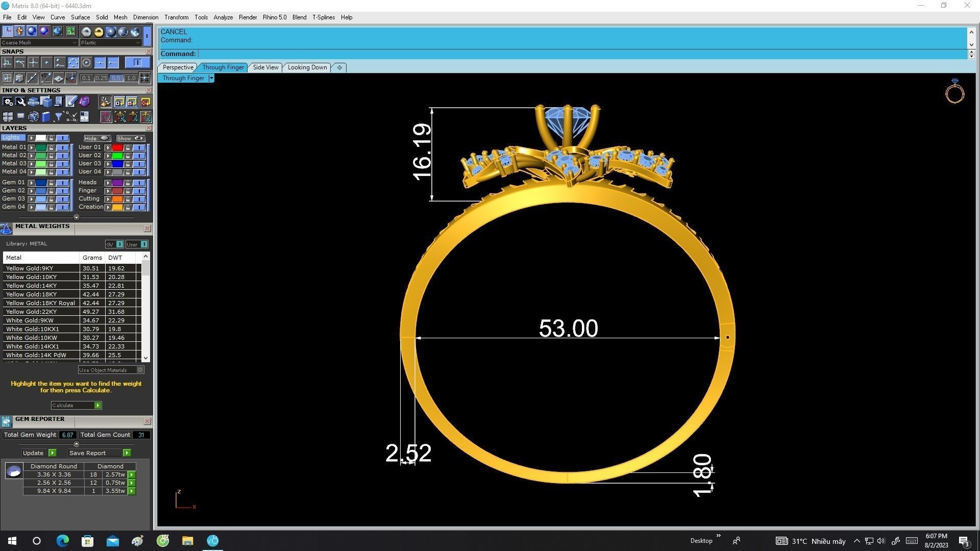Click the Metal Weights panel icon
The width and height of the screenshot is (980, 551).
(6, 229)
